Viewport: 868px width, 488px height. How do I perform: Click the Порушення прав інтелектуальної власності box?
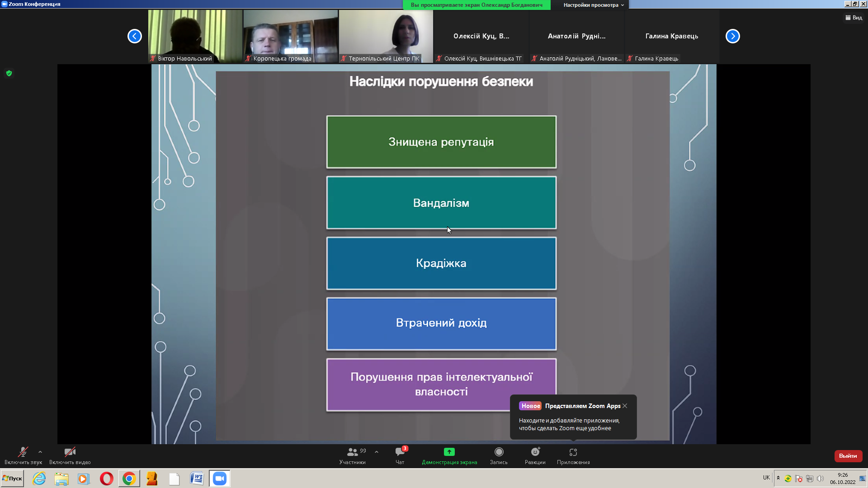point(441,385)
